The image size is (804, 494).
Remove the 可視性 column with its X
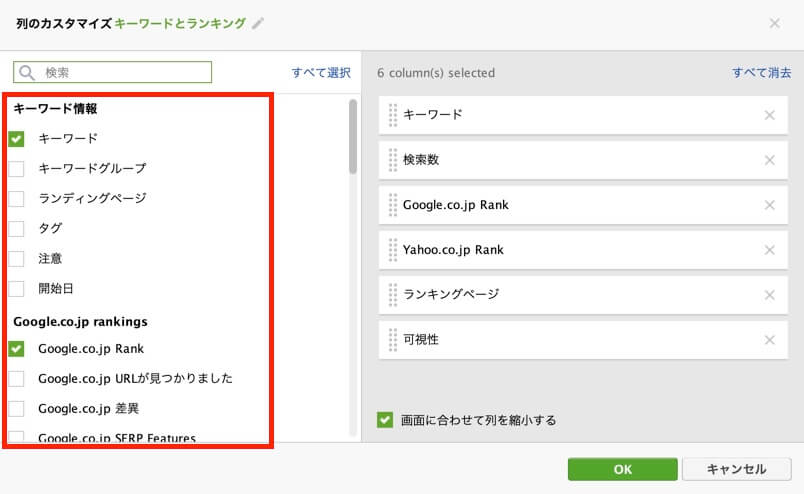769,340
